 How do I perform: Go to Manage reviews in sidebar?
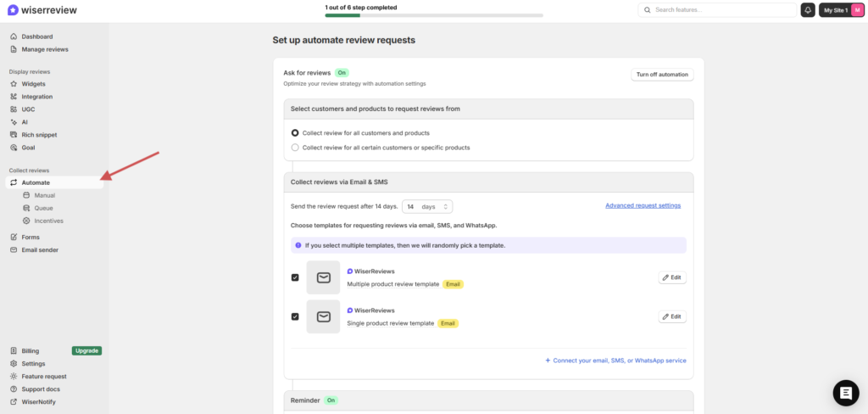45,49
